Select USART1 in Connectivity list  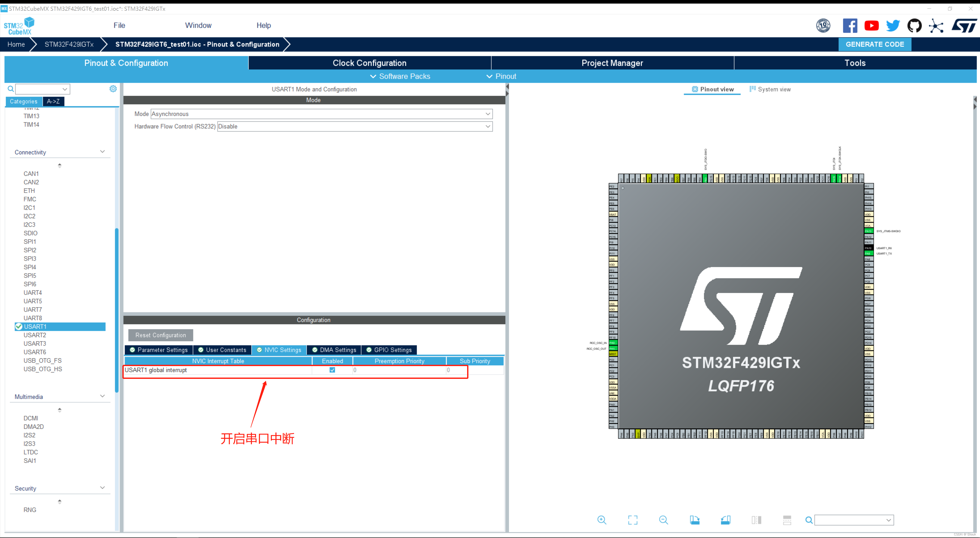pos(60,326)
